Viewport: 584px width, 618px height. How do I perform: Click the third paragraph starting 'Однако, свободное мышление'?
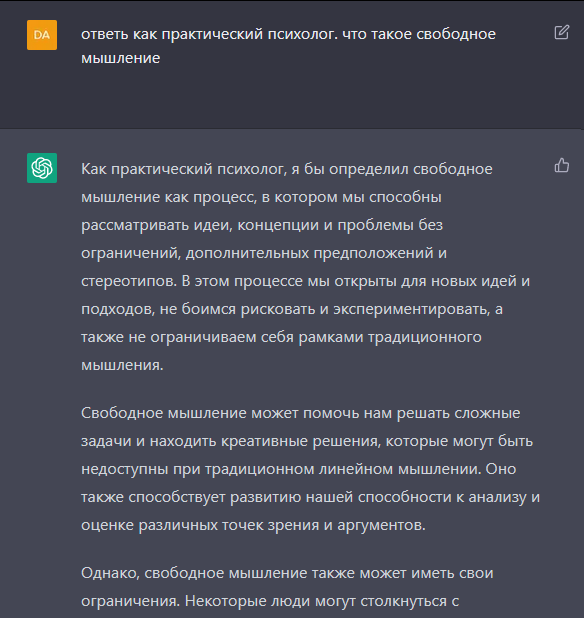(287, 587)
